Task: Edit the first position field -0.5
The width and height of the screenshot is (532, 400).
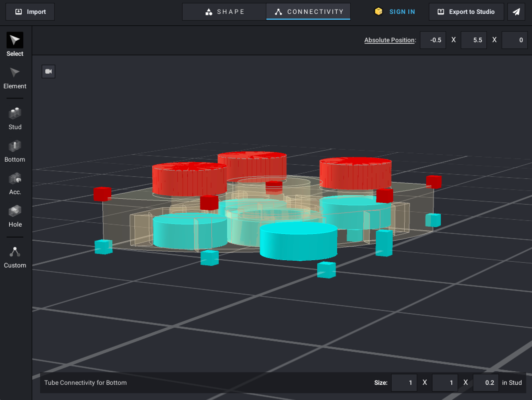Action: coord(433,40)
